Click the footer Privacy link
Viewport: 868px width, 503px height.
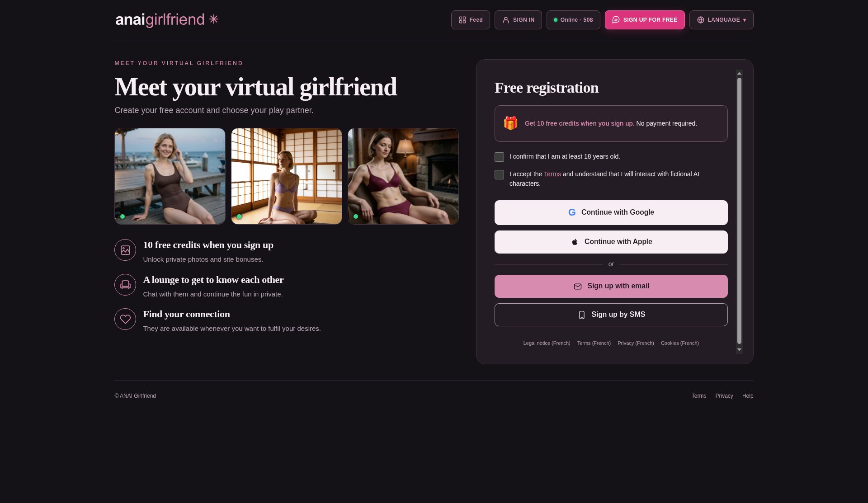pos(724,396)
